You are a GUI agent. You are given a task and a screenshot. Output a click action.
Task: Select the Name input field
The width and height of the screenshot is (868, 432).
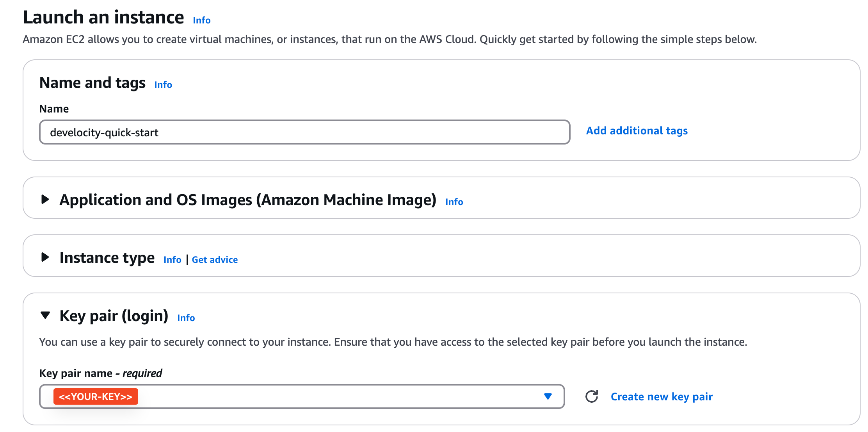point(304,132)
